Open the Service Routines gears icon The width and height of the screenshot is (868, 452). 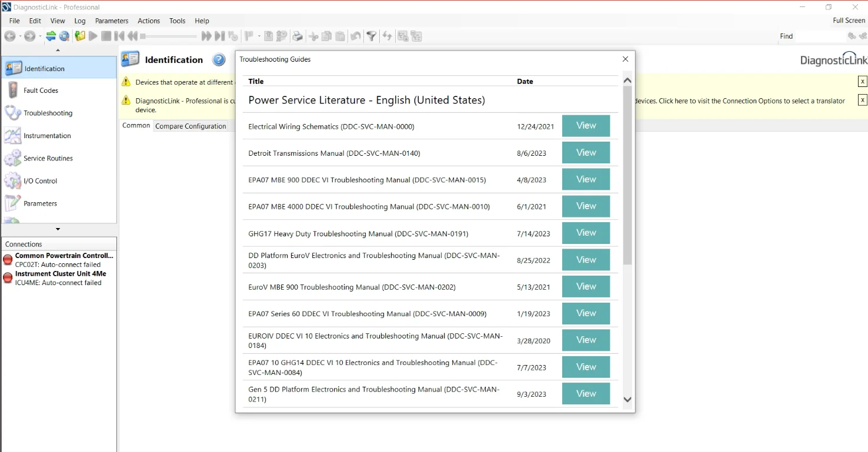13,158
